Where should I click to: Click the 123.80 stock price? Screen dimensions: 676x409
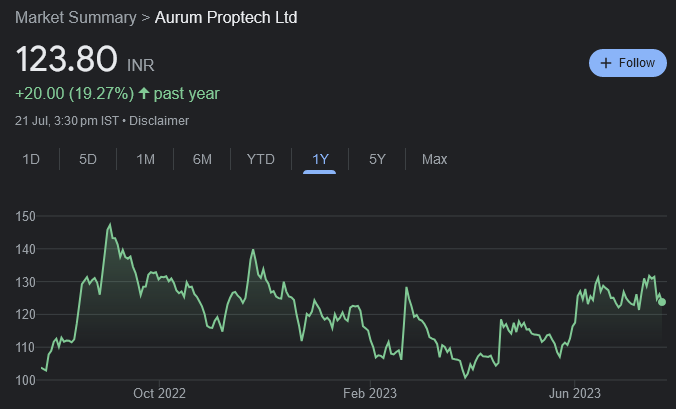(x=67, y=59)
